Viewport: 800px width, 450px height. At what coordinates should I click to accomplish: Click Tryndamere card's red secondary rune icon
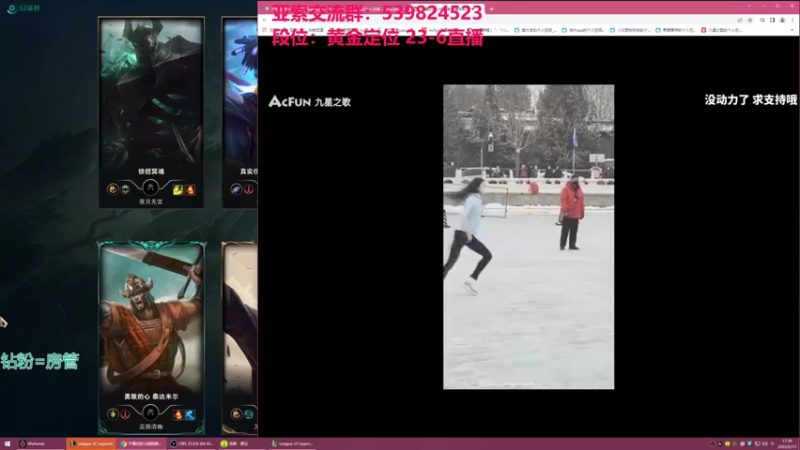coord(126,415)
